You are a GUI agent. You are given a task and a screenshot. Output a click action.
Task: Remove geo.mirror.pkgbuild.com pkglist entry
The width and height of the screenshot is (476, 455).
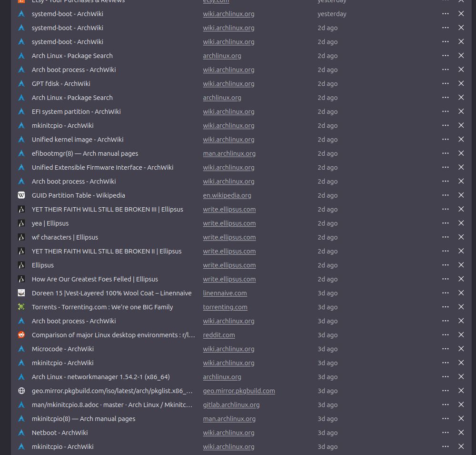[461, 391]
